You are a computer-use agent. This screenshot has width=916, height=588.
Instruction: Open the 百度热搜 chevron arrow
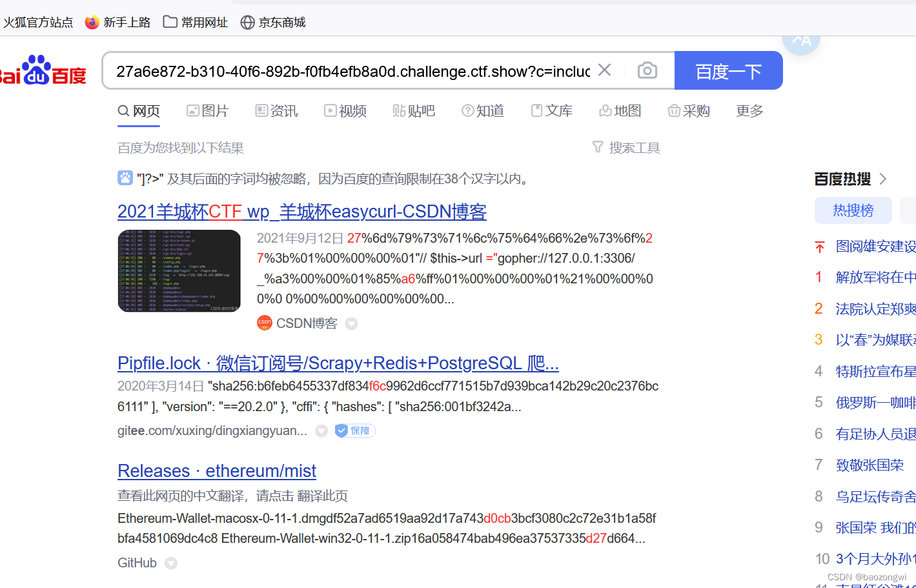pos(882,179)
